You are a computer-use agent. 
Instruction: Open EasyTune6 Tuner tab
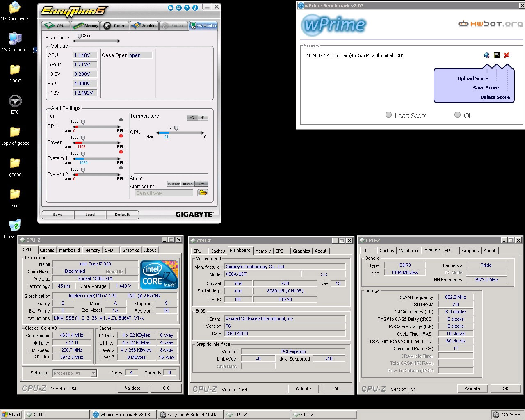pyautogui.click(x=115, y=25)
